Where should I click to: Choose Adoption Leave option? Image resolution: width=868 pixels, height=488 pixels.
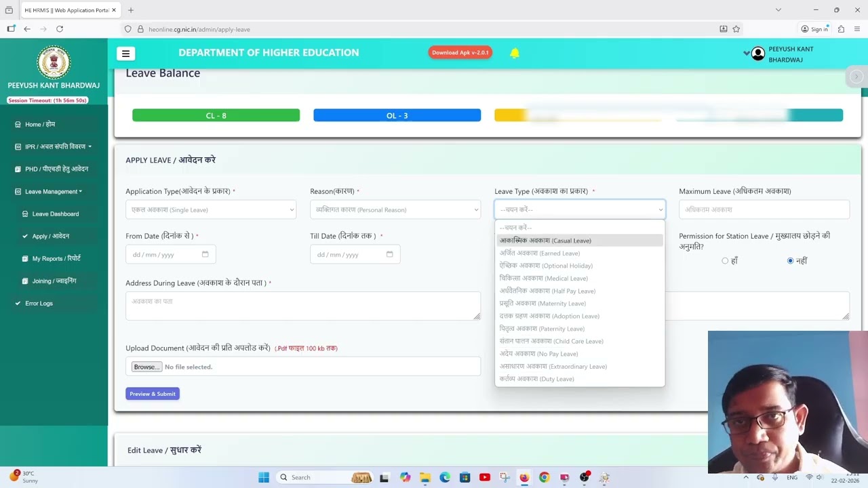point(580,316)
